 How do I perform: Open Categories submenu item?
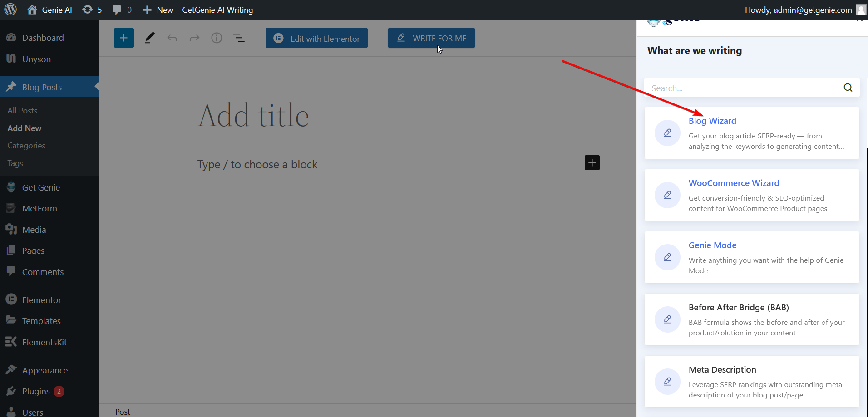26,146
